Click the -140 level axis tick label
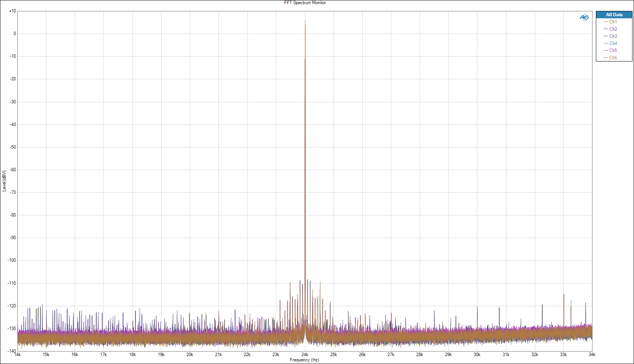634x364 pixels. pos(12,351)
